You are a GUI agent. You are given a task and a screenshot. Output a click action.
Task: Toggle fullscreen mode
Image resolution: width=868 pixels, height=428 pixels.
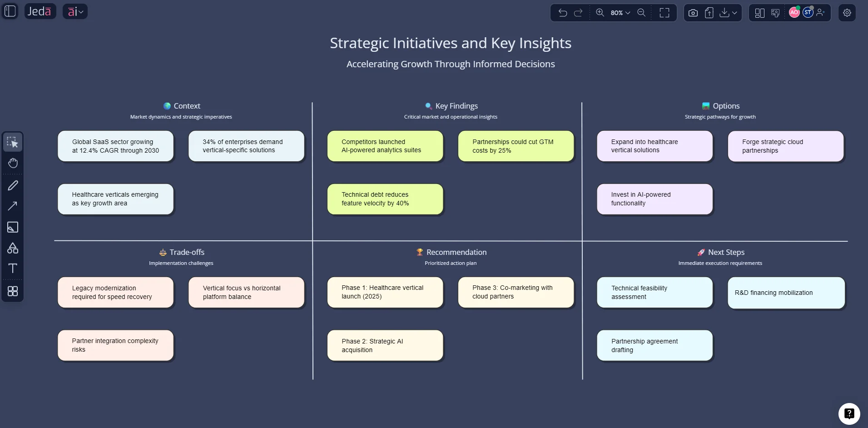tap(665, 13)
